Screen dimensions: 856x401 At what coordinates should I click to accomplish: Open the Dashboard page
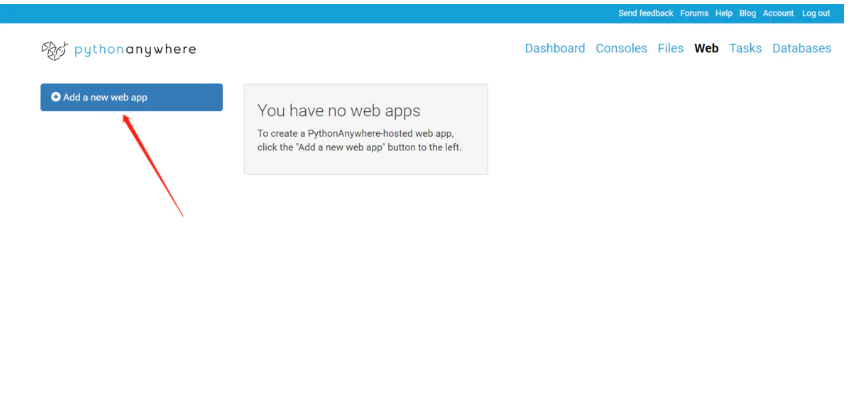tap(555, 49)
